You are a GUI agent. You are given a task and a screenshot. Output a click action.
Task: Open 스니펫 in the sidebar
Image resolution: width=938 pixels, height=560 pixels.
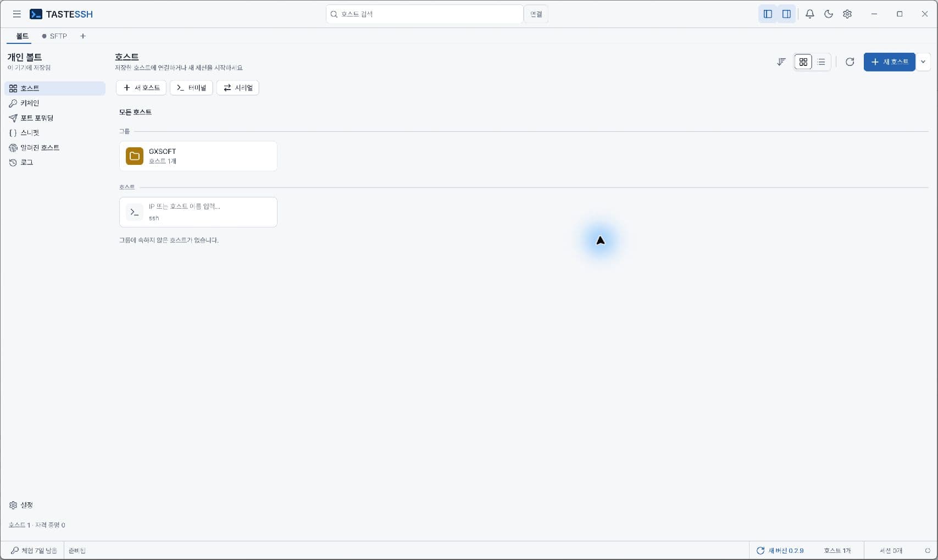point(54,133)
